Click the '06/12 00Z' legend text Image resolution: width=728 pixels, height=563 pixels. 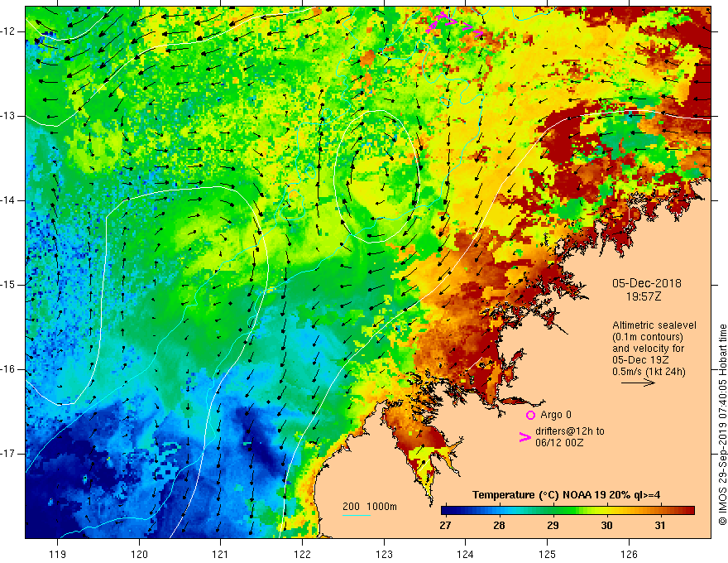(559, 443)
